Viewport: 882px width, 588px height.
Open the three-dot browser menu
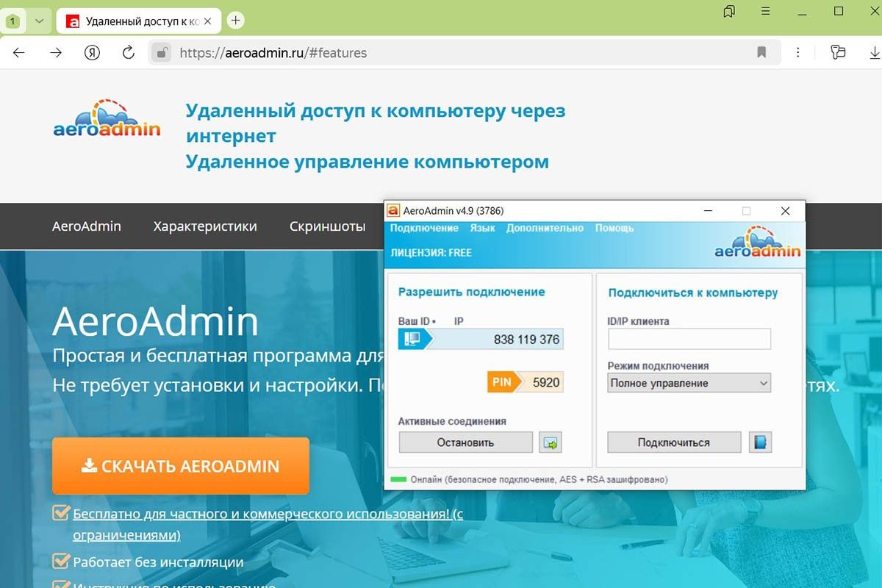point(797,52)
